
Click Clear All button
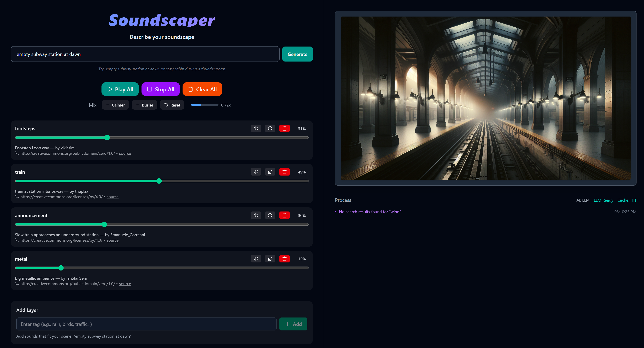point(202,89)
